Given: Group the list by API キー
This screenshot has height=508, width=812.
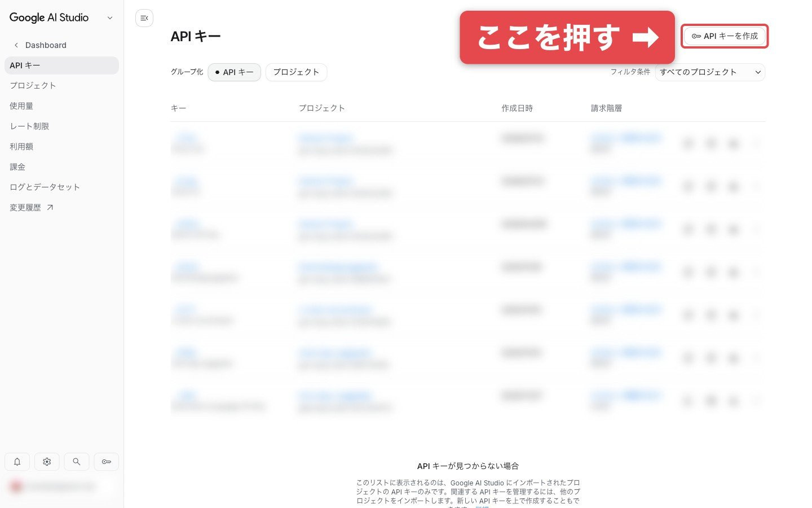Looking at the screenshot, I should 235,72.
